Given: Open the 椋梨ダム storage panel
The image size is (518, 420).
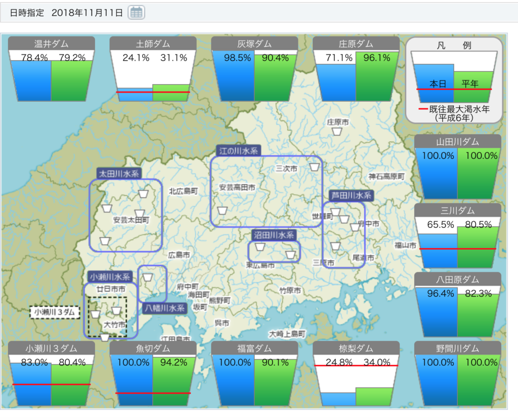Looking at the screenshot, I should click(x=356, y=374).
